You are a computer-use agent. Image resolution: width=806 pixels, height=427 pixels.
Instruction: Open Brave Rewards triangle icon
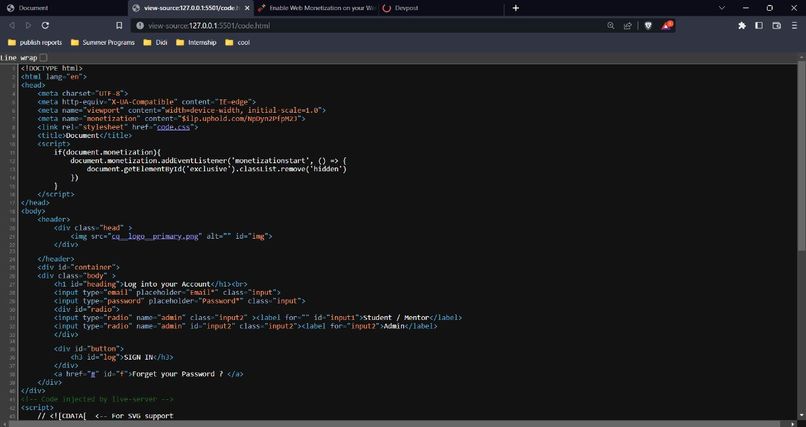pyautogui.click(x=667, y=25)
